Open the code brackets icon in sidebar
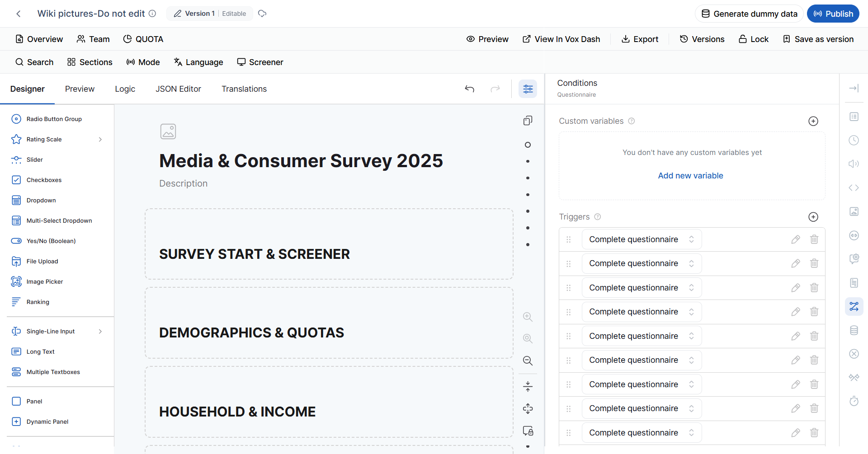868x454 pixels. pos(854,187)
